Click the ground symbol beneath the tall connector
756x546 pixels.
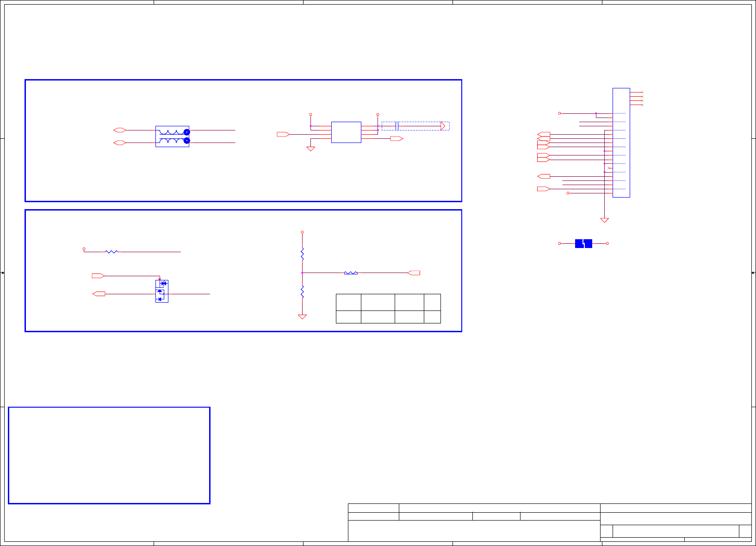coord(604,220)
